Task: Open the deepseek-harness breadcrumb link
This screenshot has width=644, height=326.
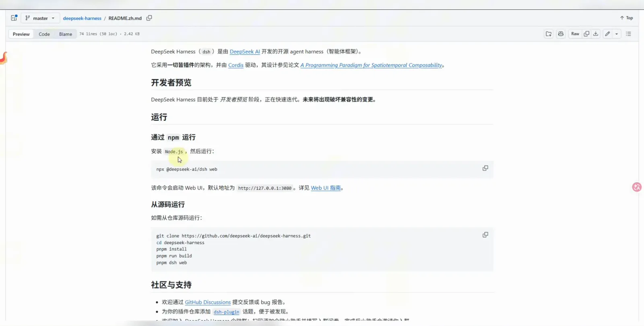Action: [82, 18]
